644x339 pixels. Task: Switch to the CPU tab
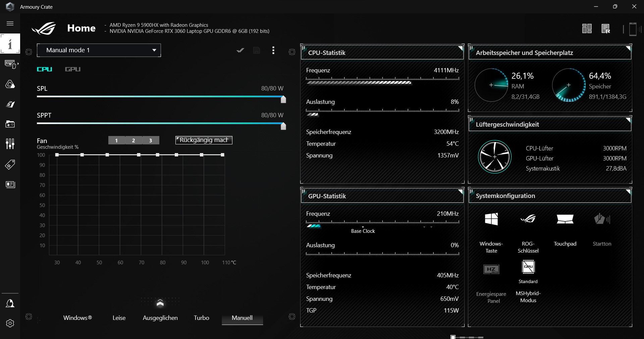point(45,69)
